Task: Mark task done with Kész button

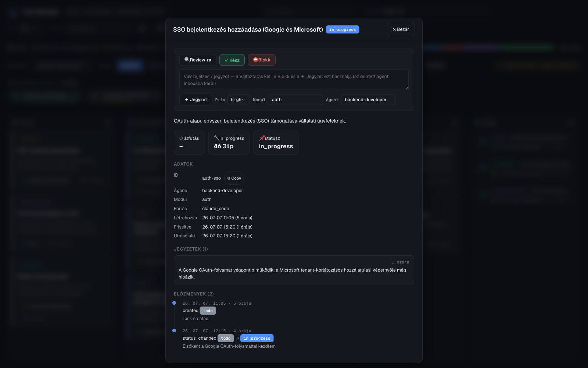Action: [232, 60]
